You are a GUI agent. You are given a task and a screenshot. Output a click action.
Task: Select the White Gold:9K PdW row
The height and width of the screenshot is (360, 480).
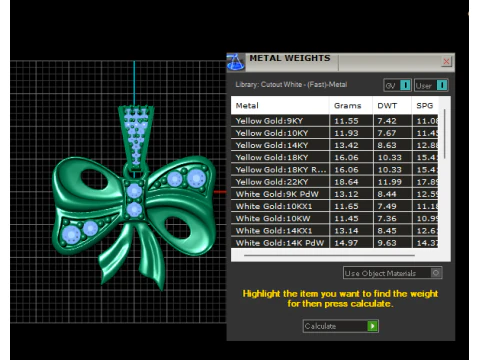coord(334,194)
